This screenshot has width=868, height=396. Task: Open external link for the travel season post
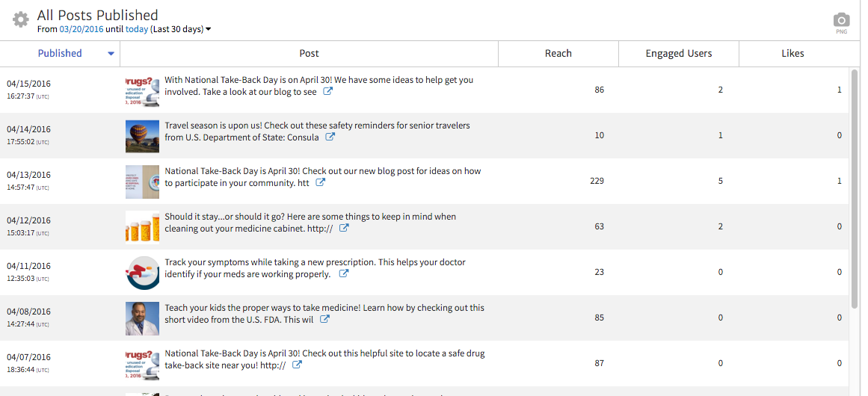(330, 137)
